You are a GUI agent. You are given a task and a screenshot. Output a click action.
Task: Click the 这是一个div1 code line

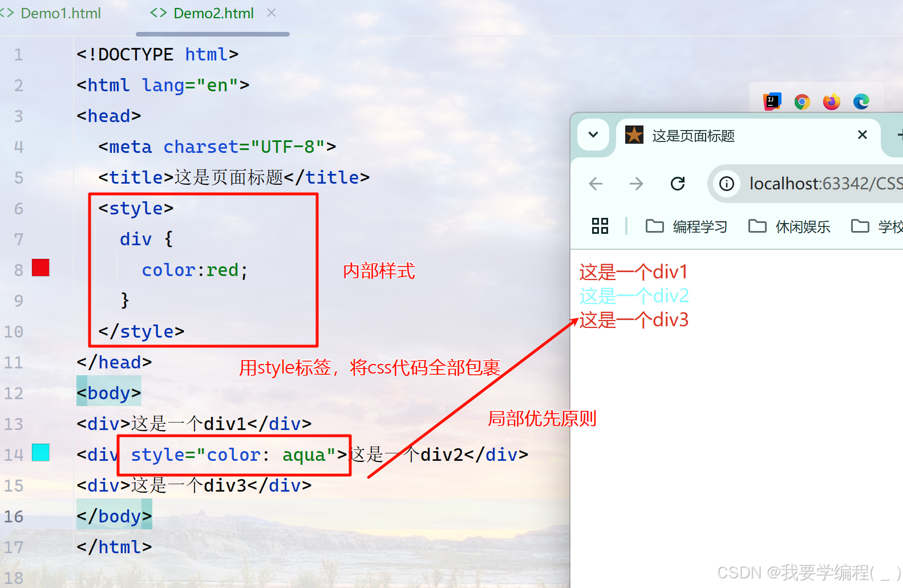coord(194,424)
